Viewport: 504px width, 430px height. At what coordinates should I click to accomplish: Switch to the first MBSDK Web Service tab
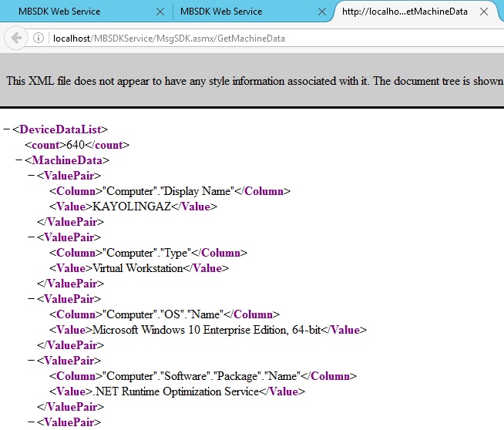point(77,12)
